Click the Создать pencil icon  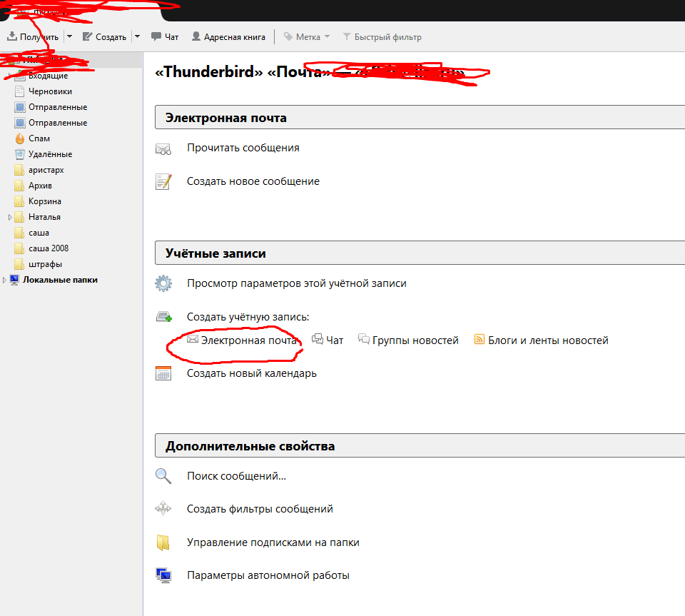[x=87, y=36]
